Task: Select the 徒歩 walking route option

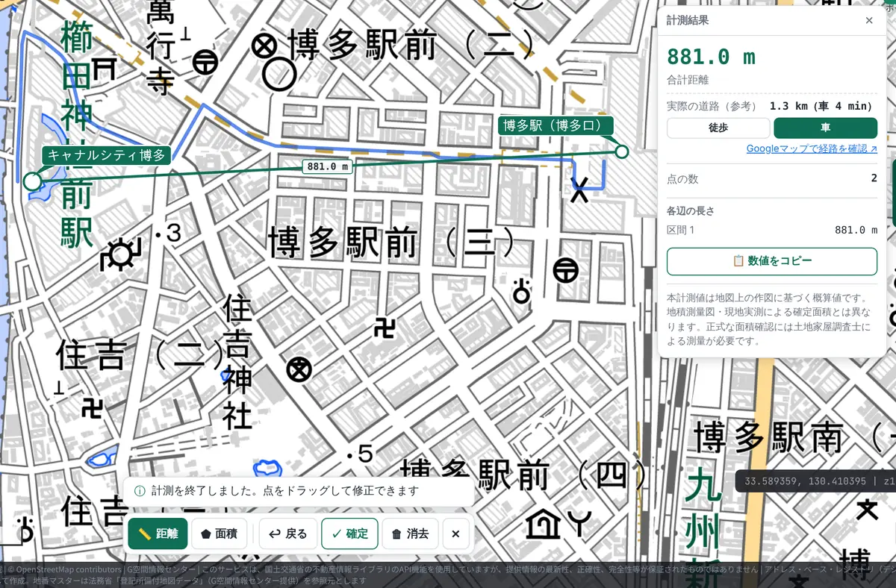Action: (x=718, y=128)
